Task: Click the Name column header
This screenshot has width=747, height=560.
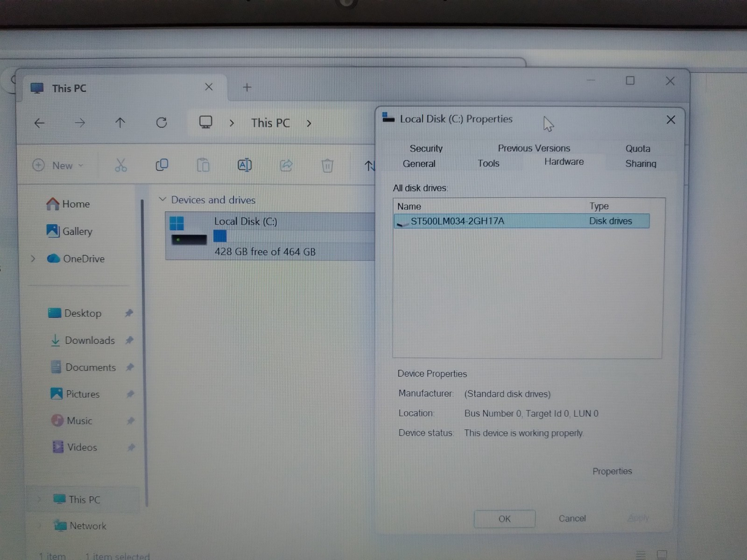Action: click(x=409, y=206)
